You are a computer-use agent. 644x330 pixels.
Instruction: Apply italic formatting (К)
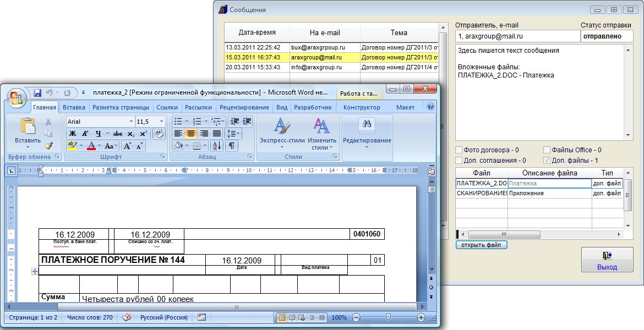pos(85,134)
